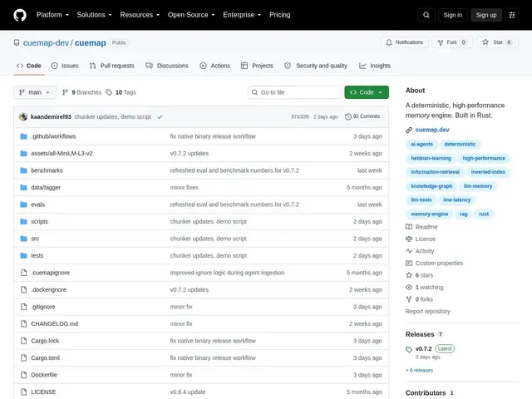Viewport: 532px width, 399px height.
Task: Open kaandemirel93 avatar image
Action: tap(23, 116)
